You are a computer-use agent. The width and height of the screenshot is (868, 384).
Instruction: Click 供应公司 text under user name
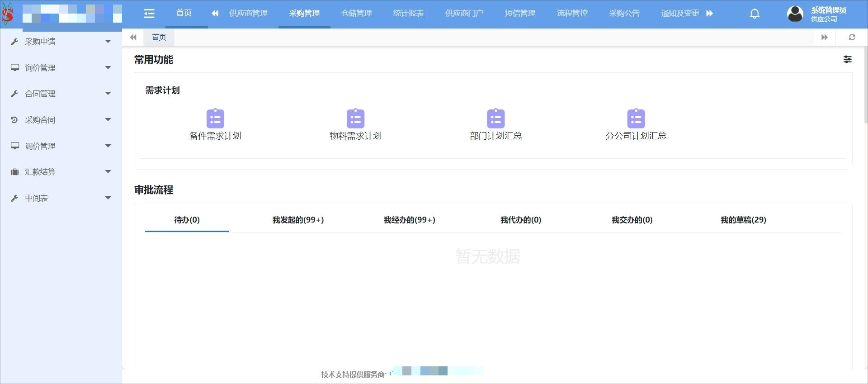pos(824,19)
